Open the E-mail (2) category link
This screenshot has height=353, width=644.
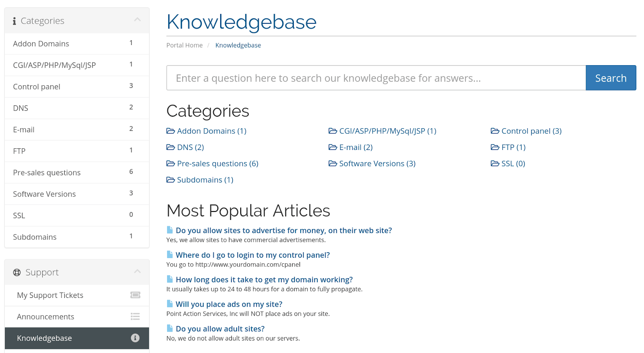click(x=356, y=148)
